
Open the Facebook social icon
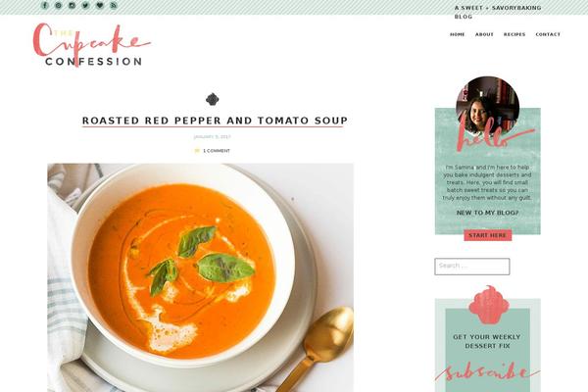click(45, 5)
